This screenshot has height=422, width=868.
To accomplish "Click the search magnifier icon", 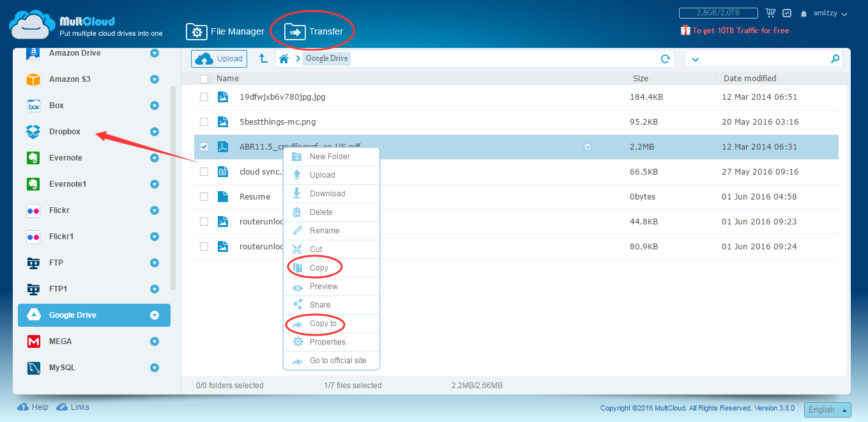I will coord(835,58).
